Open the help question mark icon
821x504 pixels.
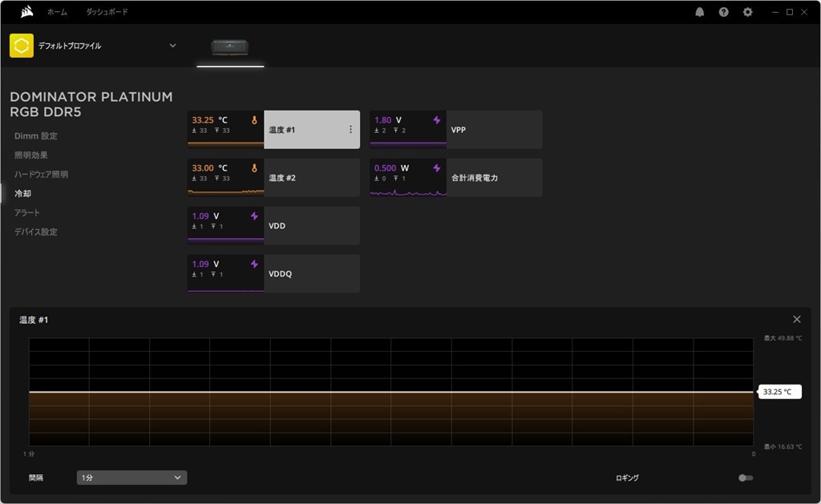724,12
